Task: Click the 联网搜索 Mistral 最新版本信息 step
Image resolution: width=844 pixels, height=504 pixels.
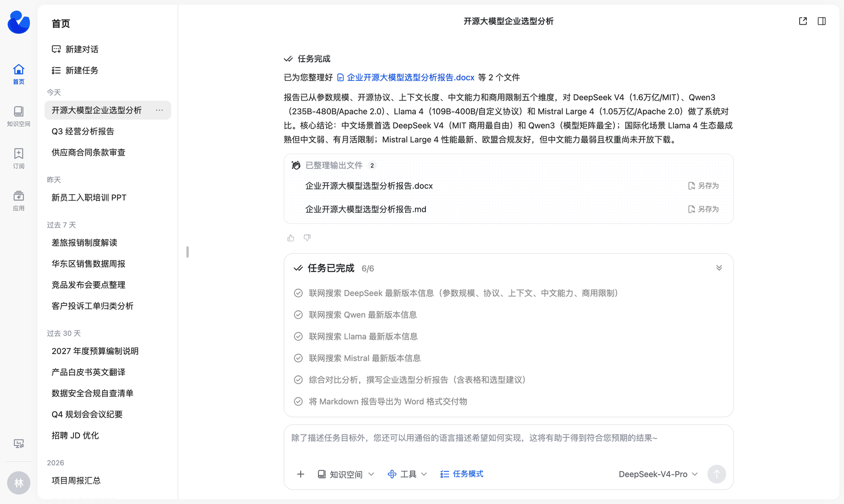Action: pos(364,358)
